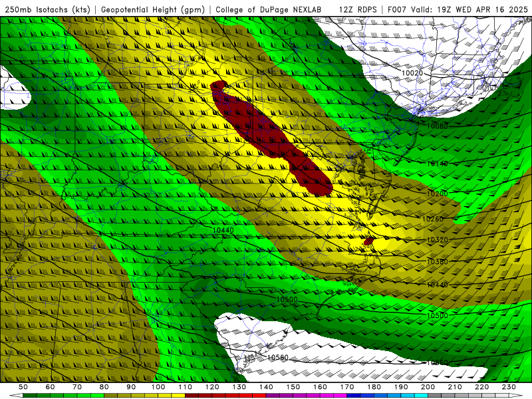Click the "Geopotential Height (gpm)" header text
Image resolution: width=532 pixels, height=399 pixels.
tap(153, 9)
